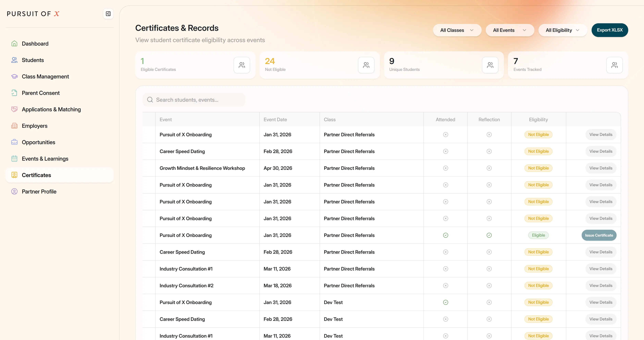Screen dimensions: 644x340
Task: Go to Students page
Action: [x=59, y=60]
